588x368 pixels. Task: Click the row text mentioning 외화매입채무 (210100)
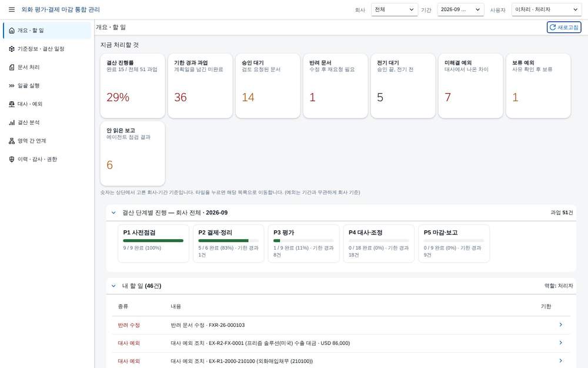(242, 362)
